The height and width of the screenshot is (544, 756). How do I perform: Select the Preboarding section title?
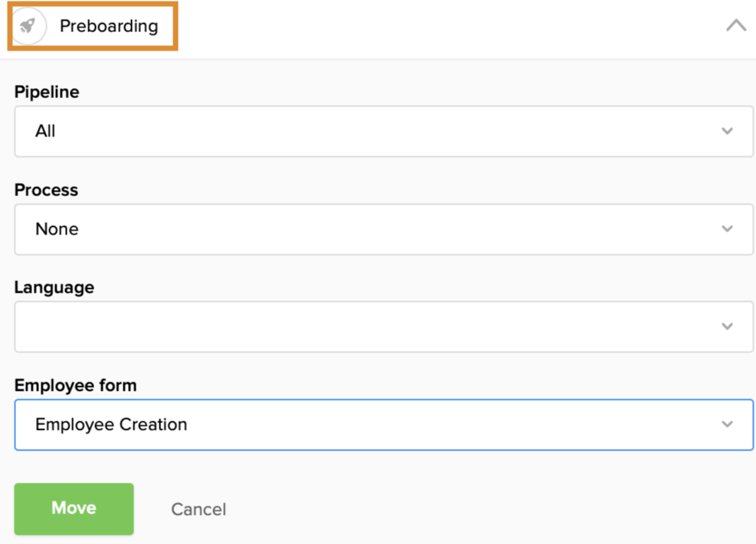[x=109, y=26]
